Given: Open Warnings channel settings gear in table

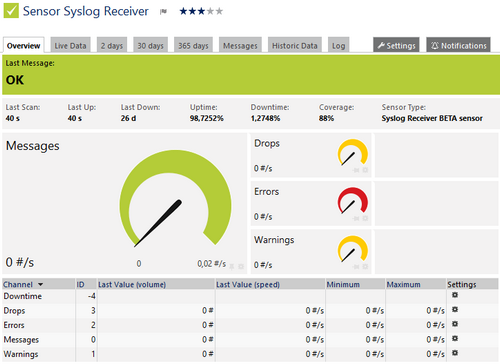Looking at the screenshot, I should click(455, 353).
